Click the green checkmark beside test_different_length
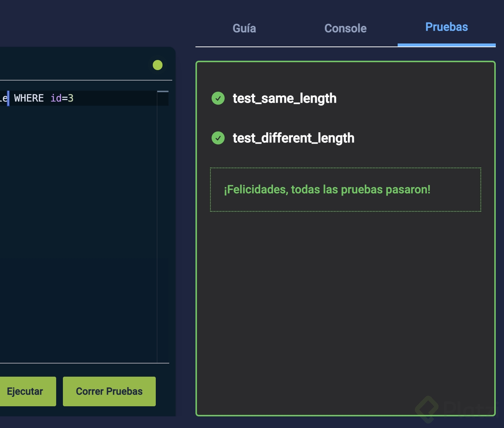Image resolution: width=504 pixels, height=428 pixels. point(218,138)
